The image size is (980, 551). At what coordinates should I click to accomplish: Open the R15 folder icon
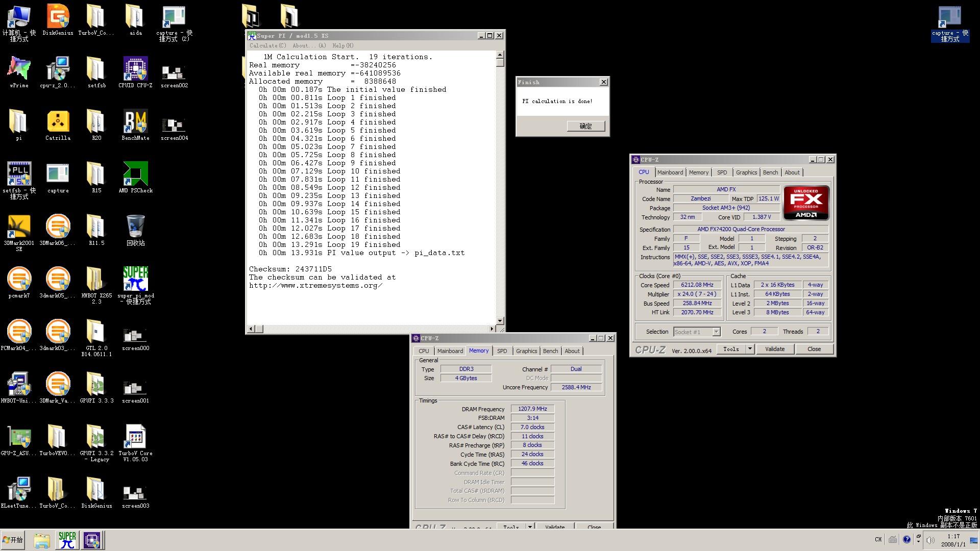coord(96,178)
